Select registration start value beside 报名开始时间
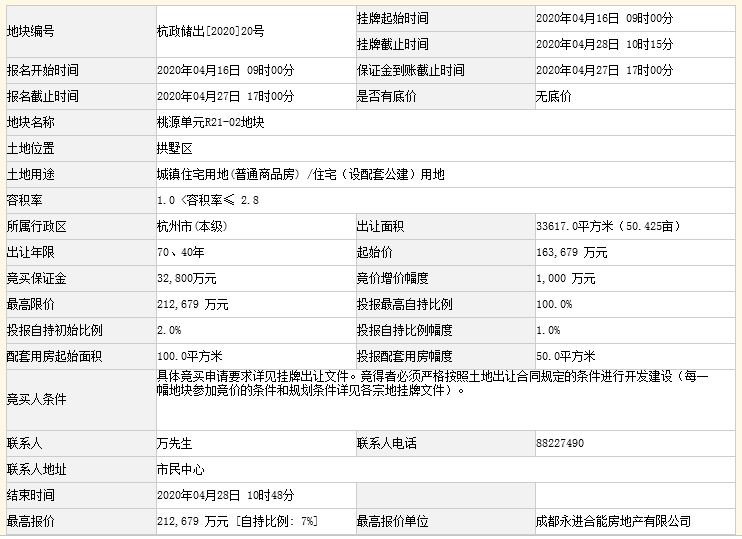The width and height of the screenshot is (742, 539). [x=226, y=71]
